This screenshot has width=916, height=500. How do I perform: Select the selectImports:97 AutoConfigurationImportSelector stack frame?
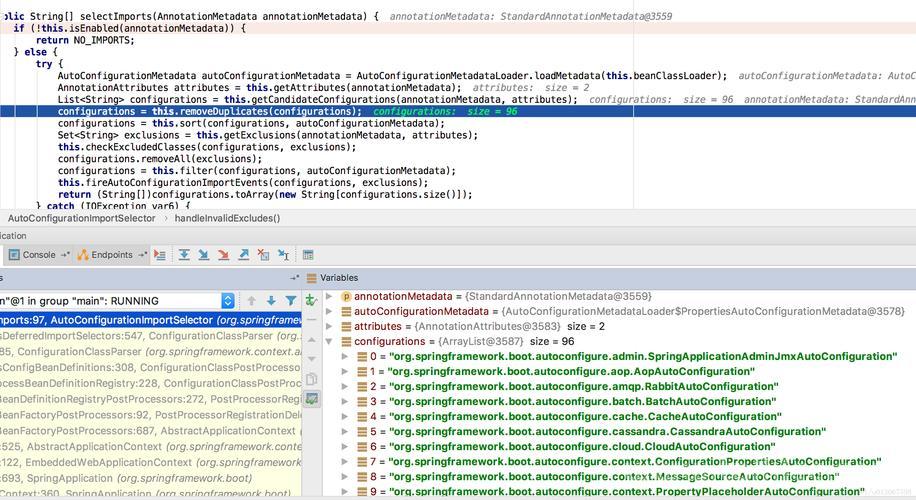point(151,320)
